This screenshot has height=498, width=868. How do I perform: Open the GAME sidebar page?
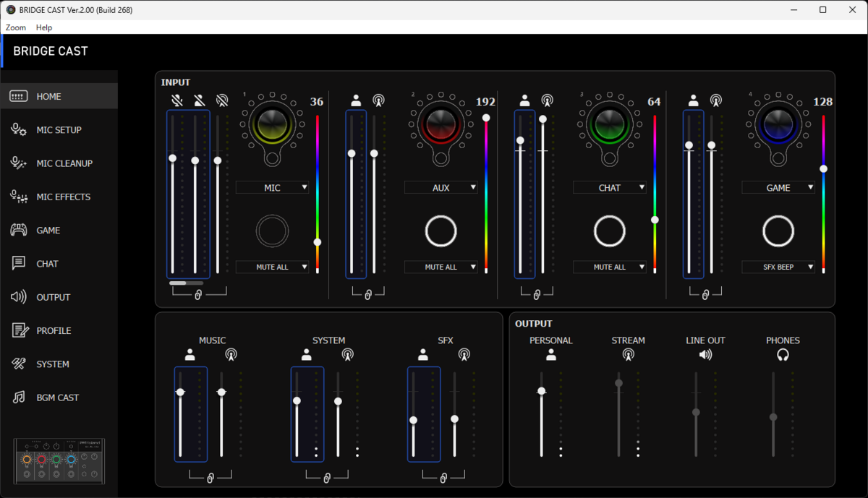pos(59,230)
